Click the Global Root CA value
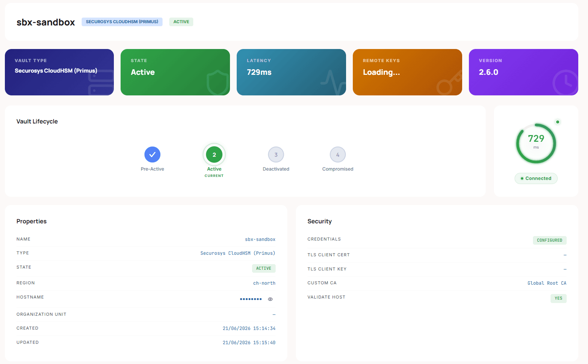The width and height of the screenshot is (588, 364). (547, 283)
